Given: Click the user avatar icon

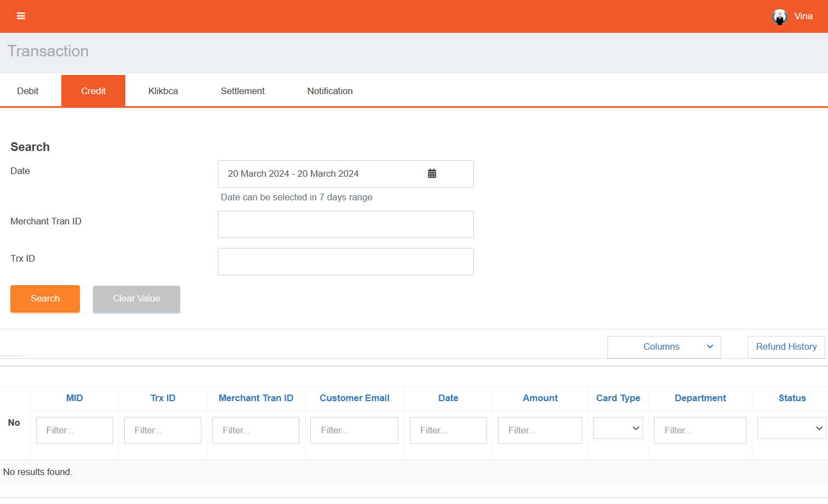Looking at the screenshot, I should (x=779, y=16).
